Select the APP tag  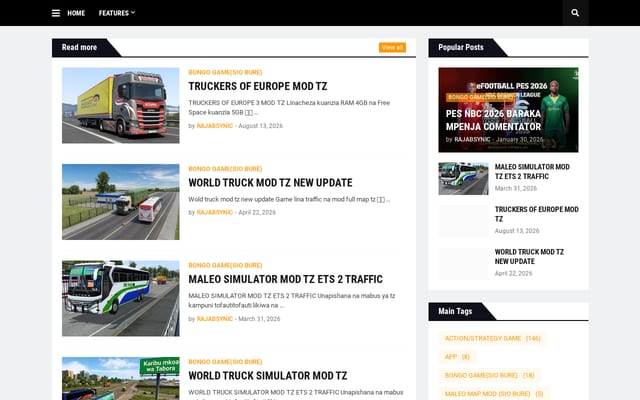tap(457, 357)
